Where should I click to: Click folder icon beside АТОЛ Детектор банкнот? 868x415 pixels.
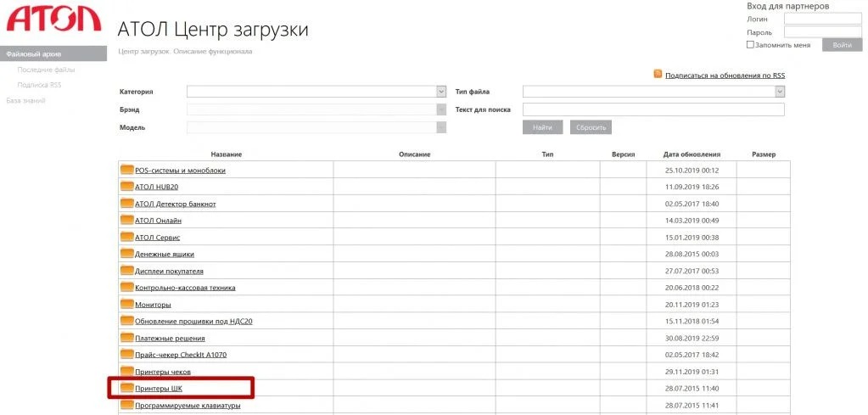tap(127, 203)
